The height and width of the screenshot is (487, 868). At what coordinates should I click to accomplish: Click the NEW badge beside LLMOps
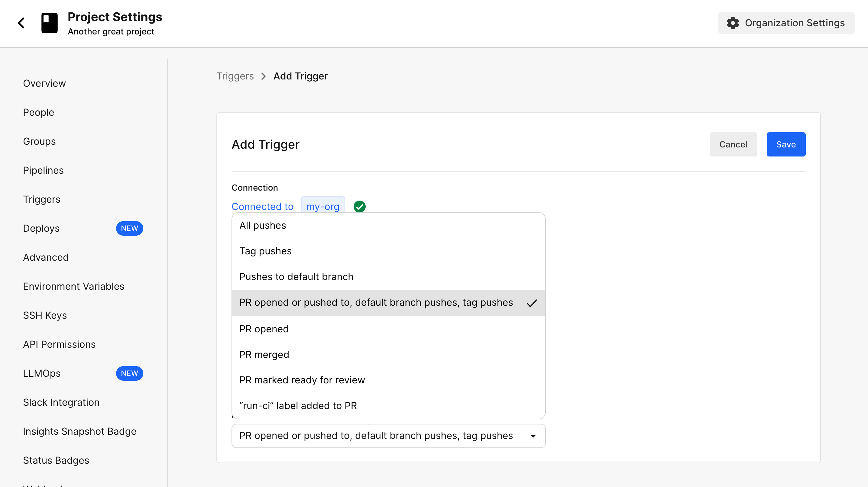tap(129, 373)
